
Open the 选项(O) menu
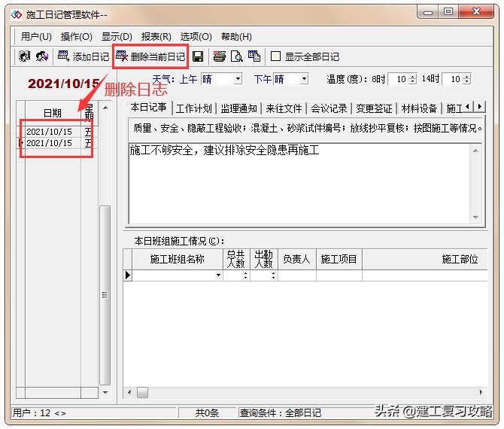click(x=196, y=36)
